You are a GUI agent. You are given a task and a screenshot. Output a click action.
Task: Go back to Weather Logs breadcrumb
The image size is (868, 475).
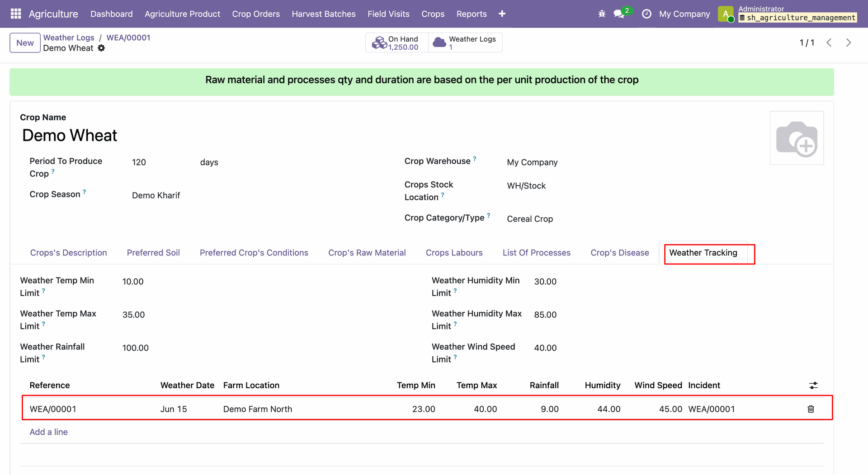click(69, 38)
